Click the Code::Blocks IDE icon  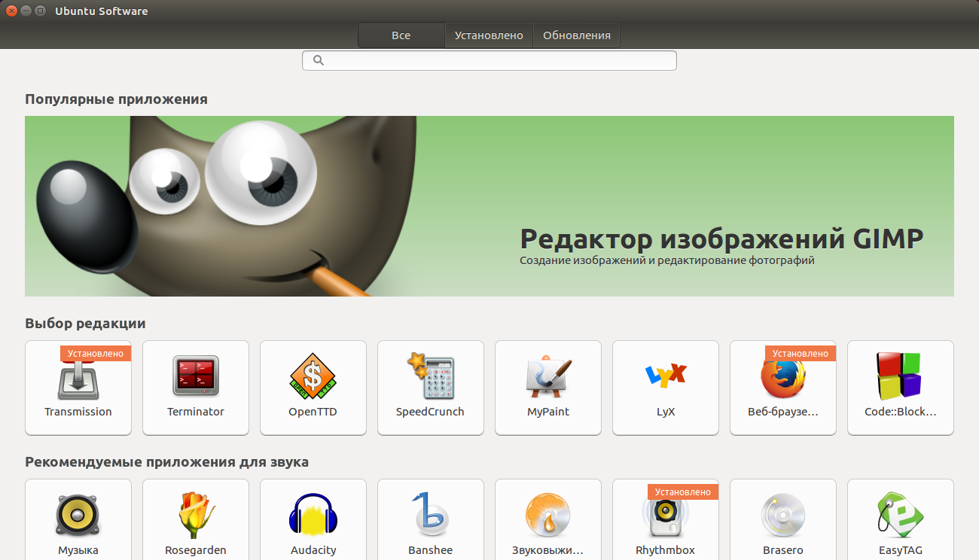click(x=900, y=376)
